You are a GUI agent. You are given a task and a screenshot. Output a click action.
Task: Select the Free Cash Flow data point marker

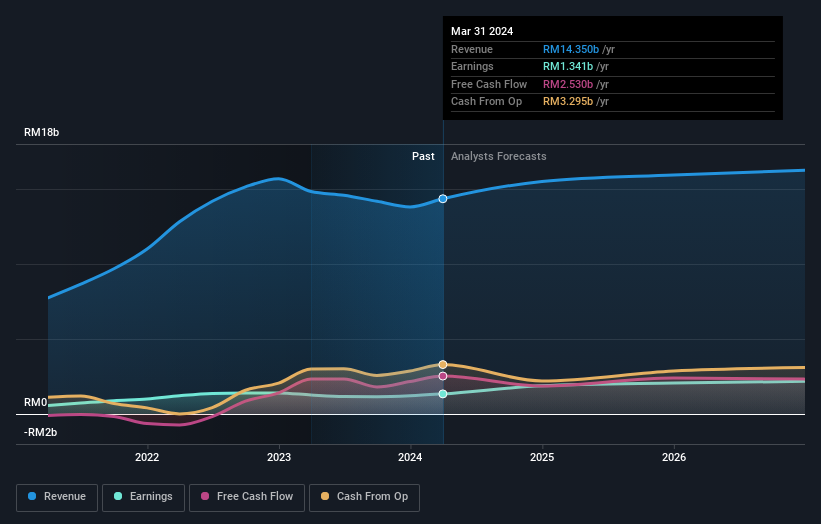(x=443, y=376)
